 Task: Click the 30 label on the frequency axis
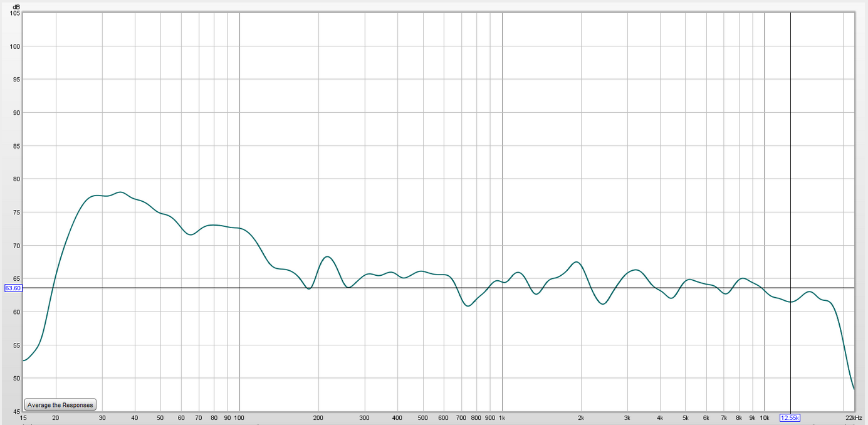point(102,417)
